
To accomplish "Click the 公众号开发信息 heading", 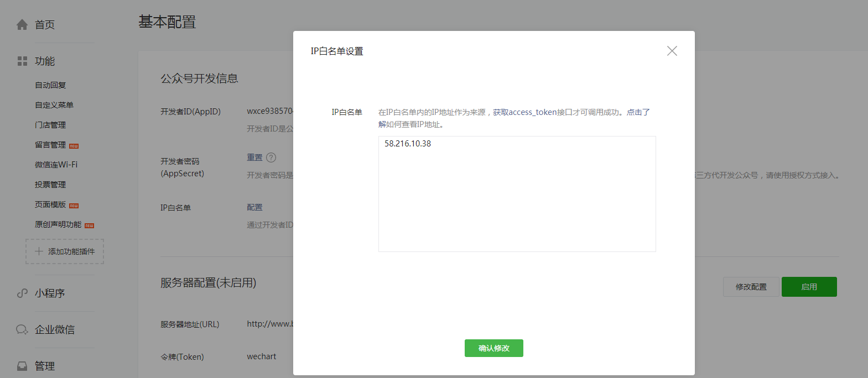I will (x=199, y=78).
